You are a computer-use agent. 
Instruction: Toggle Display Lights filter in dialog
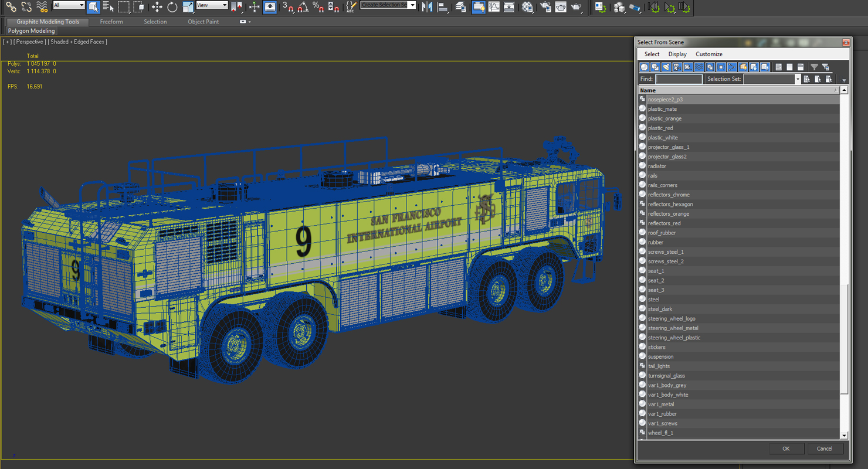[x=666, y=67]
